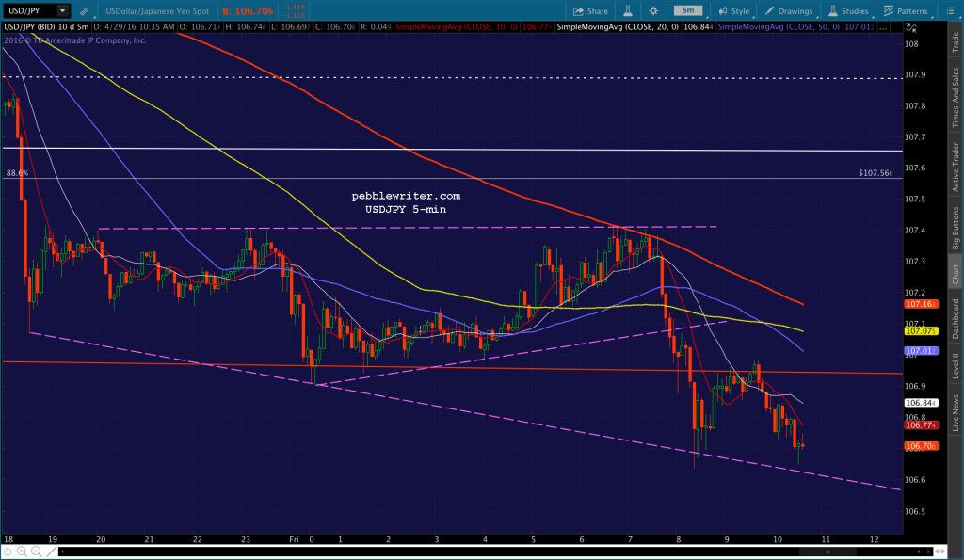964x560 pixels.
Task: Click the collapse chart arrows icon
Action: pos(911,27)
